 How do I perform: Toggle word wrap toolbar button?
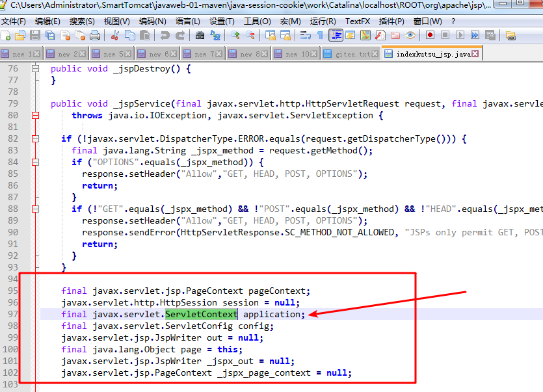point(305,35)
